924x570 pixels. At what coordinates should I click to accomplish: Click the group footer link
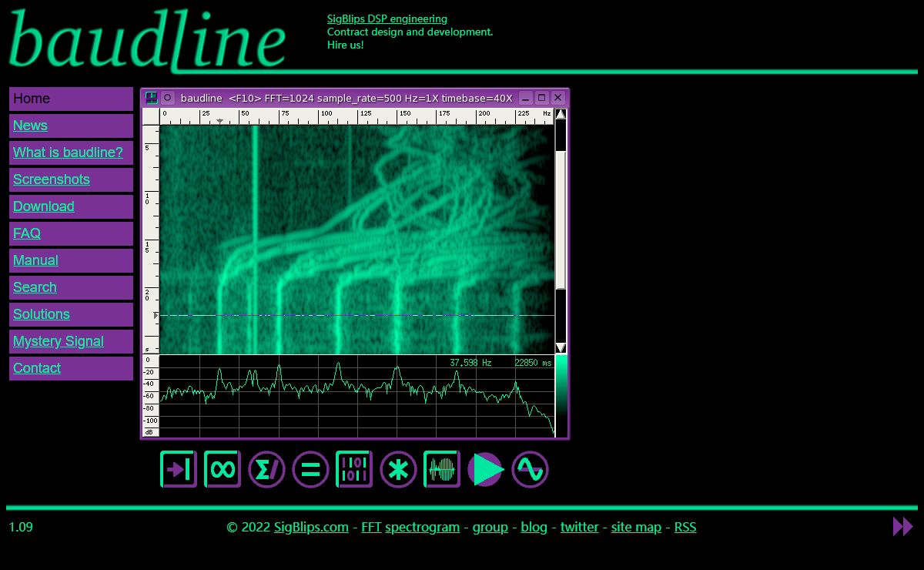[490, 527]
